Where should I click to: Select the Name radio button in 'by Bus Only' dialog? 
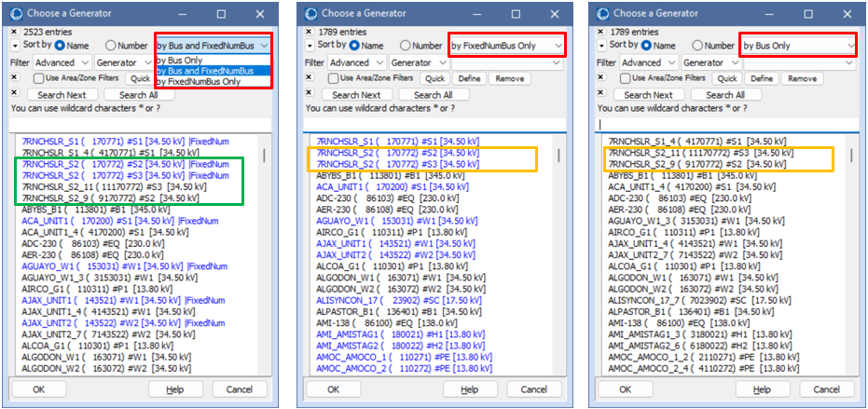click(x=647, y=46)
